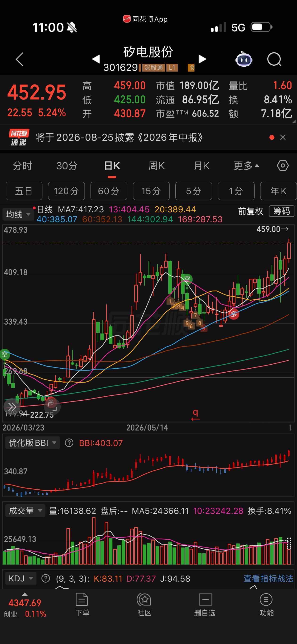Go to next stock with right triangle

tap(202, 59)
